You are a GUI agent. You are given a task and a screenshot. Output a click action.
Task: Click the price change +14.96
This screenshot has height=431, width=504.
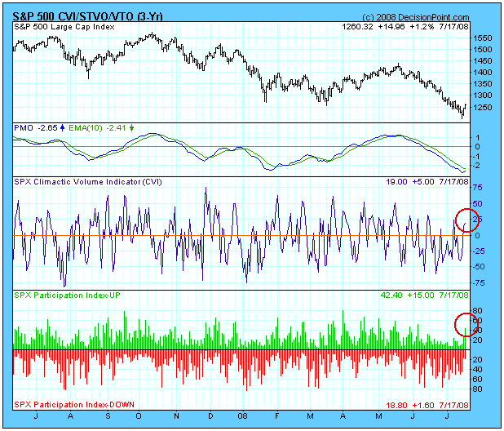point(391,27)
